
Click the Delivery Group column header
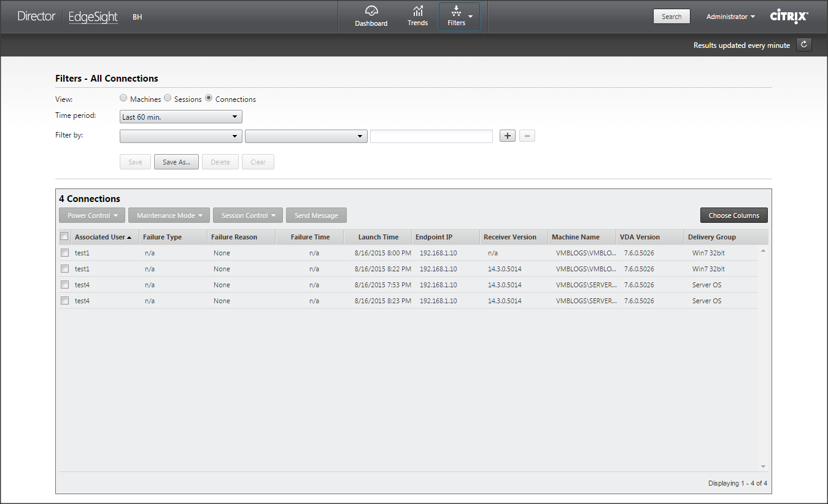(x=711, y=237)
